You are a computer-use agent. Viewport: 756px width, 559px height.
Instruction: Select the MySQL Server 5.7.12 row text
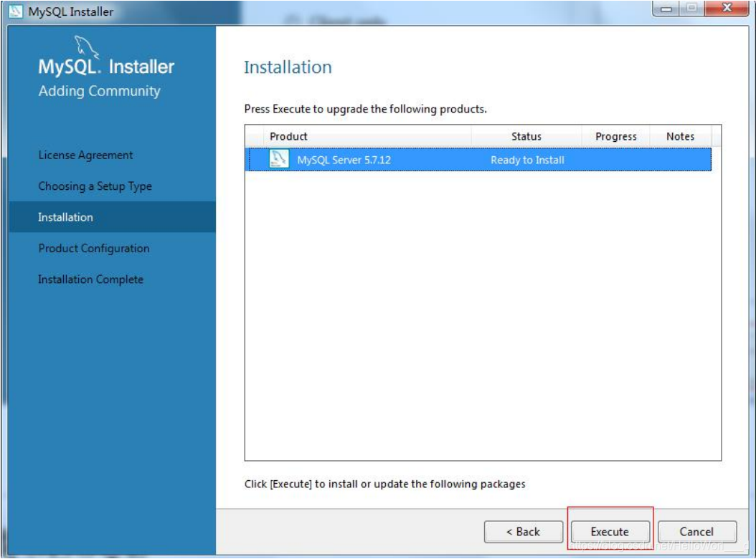pos(344,160)
